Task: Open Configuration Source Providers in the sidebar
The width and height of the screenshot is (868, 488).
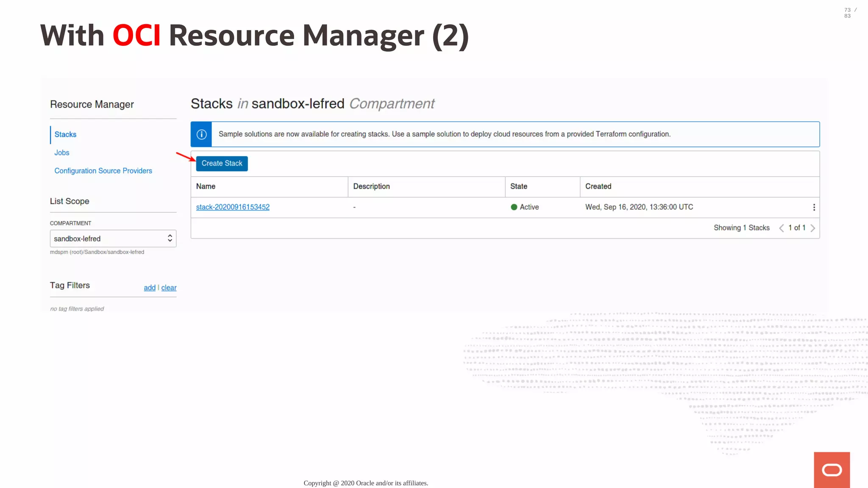Action: [103, 171]
